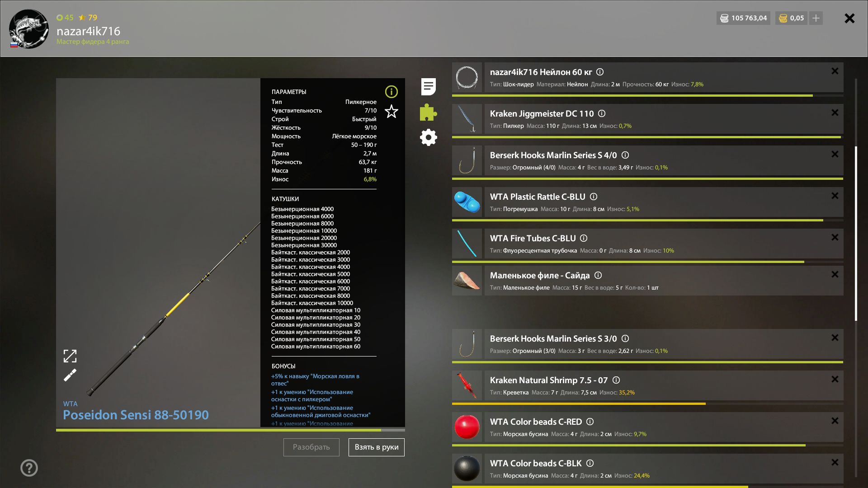Click the Взять в руки button
868x488 pixels.
[x=377, y=447]
